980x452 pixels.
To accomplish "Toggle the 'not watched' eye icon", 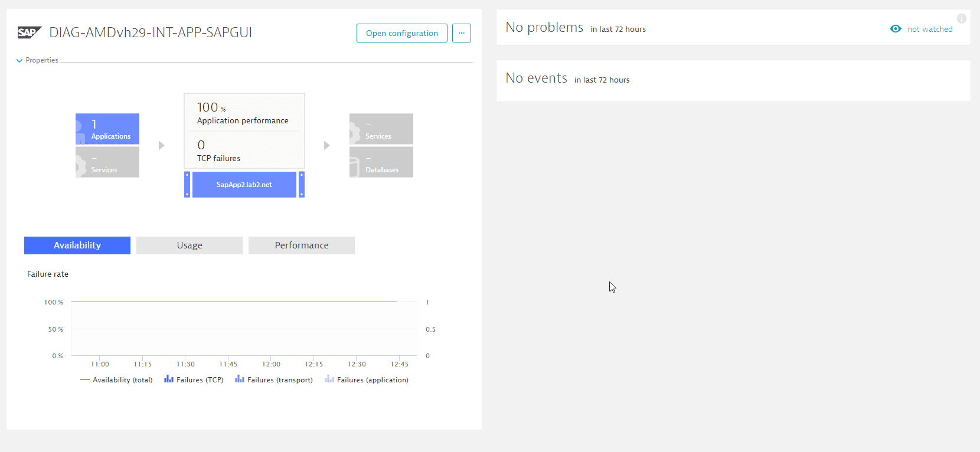I will click(896, 29).
